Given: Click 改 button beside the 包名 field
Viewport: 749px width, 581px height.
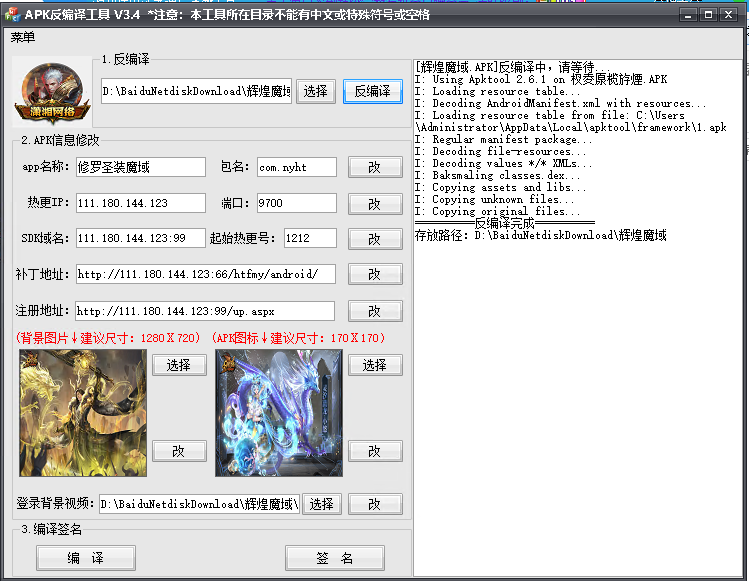Looking at the screenshot, I should [374, 167].
